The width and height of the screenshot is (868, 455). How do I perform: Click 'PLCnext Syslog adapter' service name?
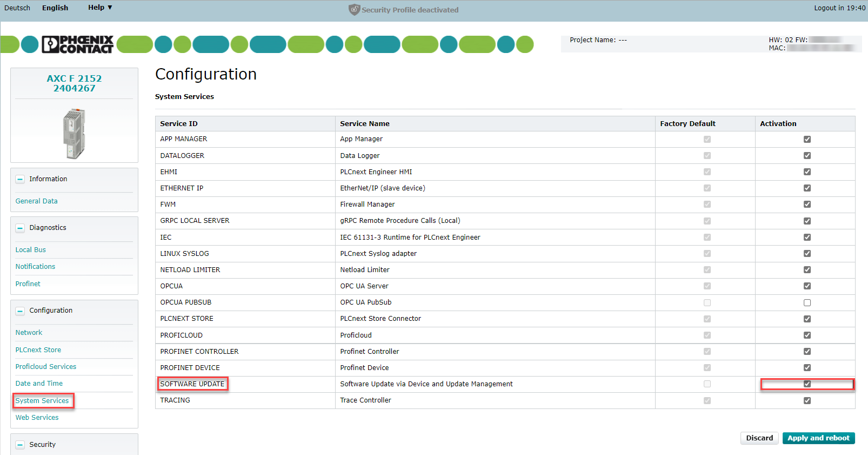tap(378, 253)
